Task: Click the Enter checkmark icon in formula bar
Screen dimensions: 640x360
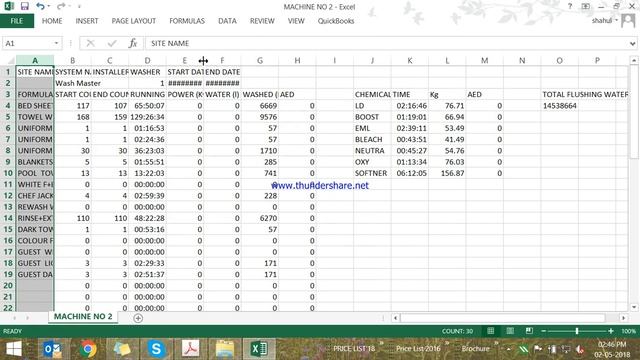Action: (x=112, y=43)
